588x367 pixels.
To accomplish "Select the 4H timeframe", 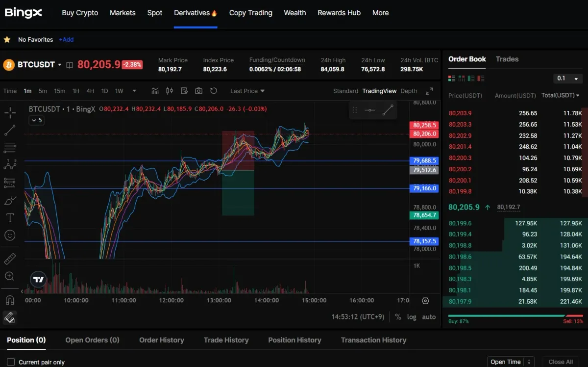I will pos(90,91).
